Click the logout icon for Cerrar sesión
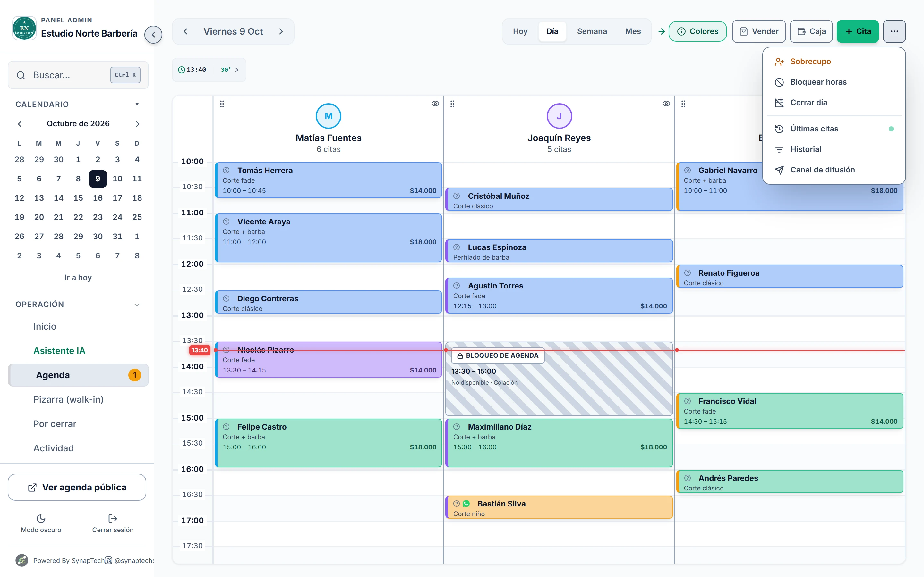 pos(113,519)
